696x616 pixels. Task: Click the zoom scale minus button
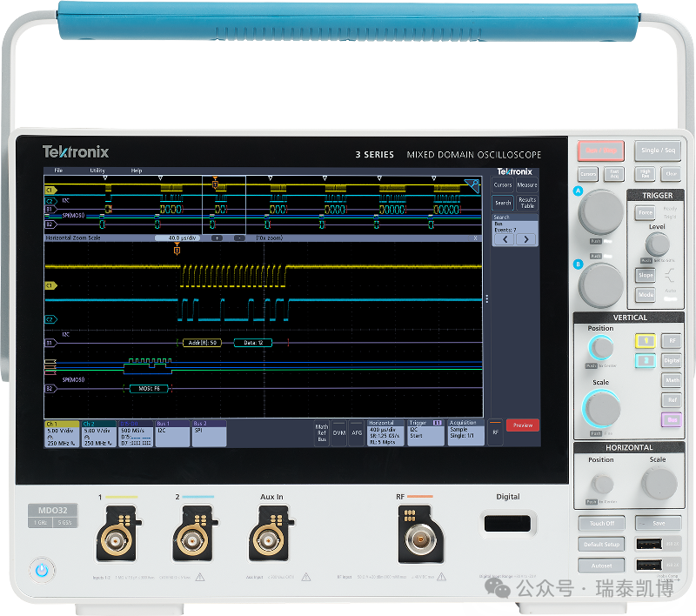coord(238,238)
